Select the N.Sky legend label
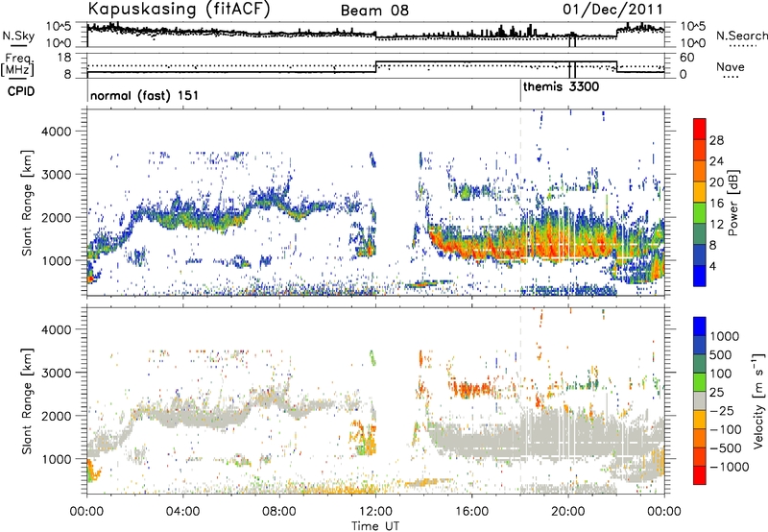 point(18,36)
